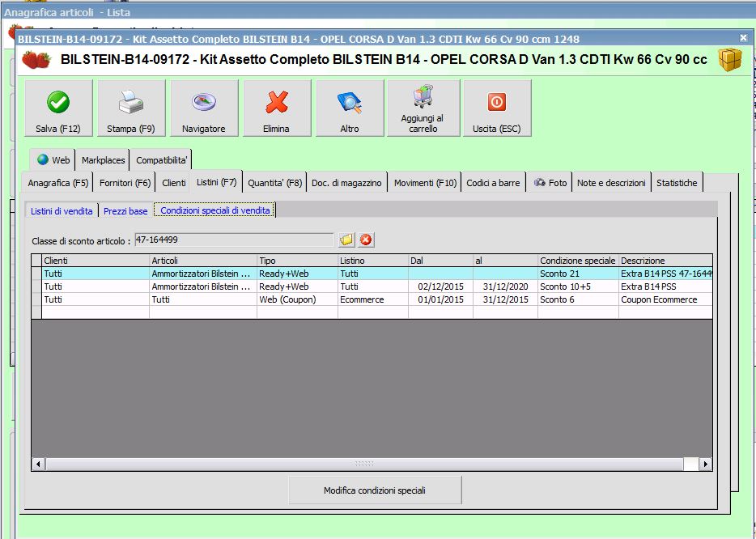Close the article detail window
Image resolution: width=756 pixels, height=539 pixels.
[743, 37]
